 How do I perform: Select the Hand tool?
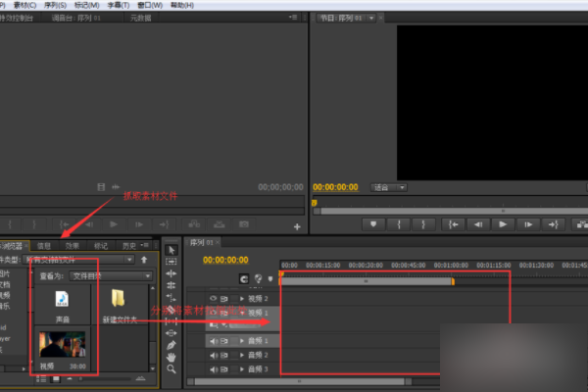click(171, 357)
